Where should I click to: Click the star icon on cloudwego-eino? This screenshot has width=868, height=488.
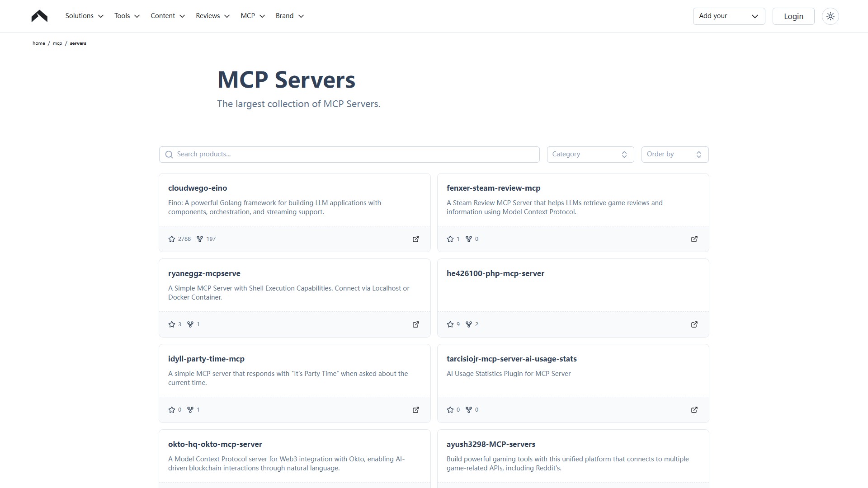click(172, 239)
